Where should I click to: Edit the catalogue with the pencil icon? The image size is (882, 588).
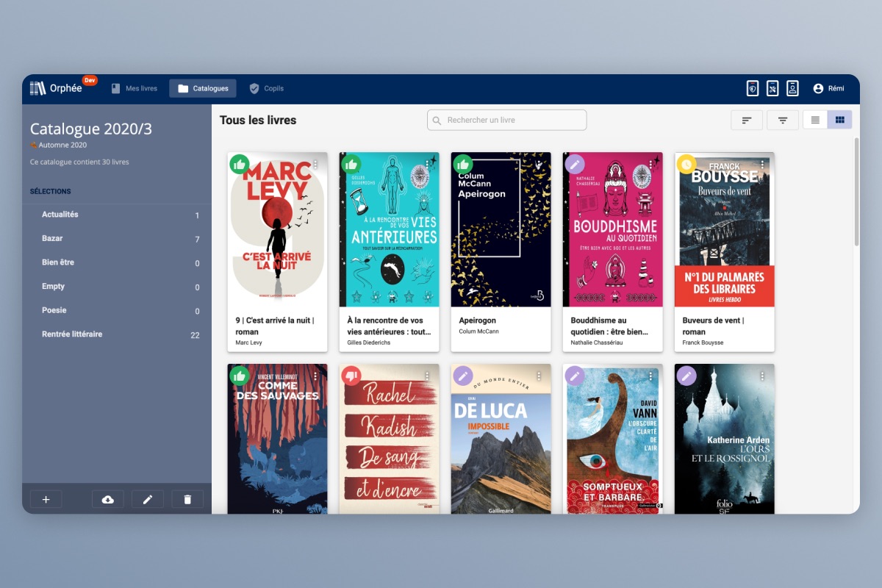click(148, 499)
